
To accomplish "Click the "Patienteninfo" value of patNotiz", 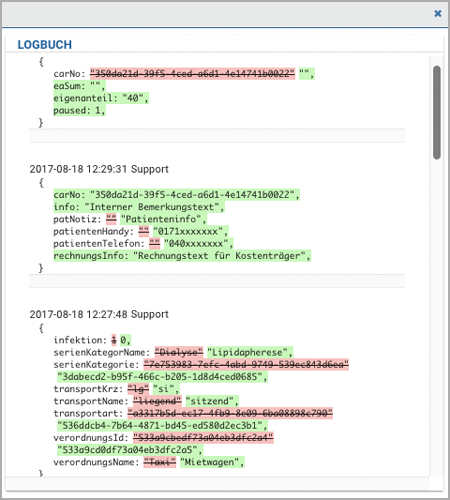I will point(163,219).
